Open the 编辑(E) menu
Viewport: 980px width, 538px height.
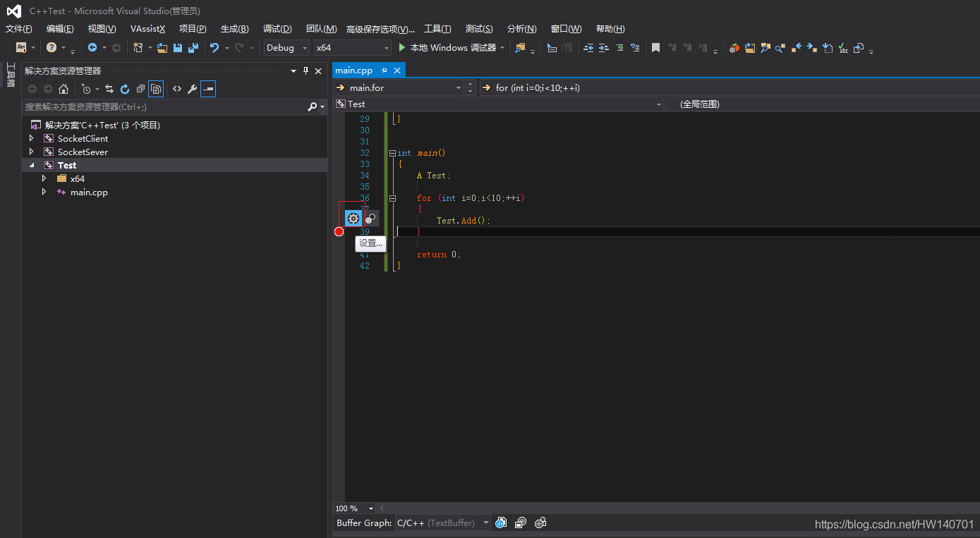pos(60,29)
